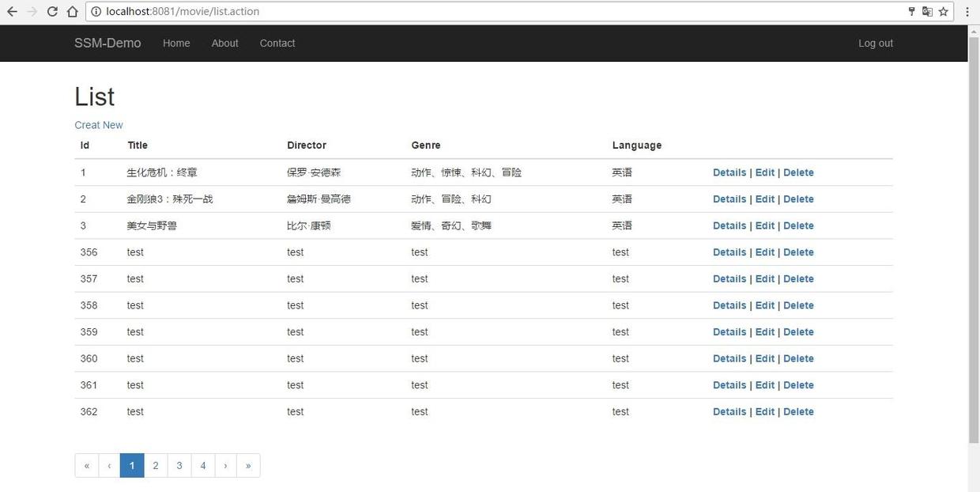Edit the row with Id 362
The width and height of the screenshot is (980, 492).
coord(765,412)
